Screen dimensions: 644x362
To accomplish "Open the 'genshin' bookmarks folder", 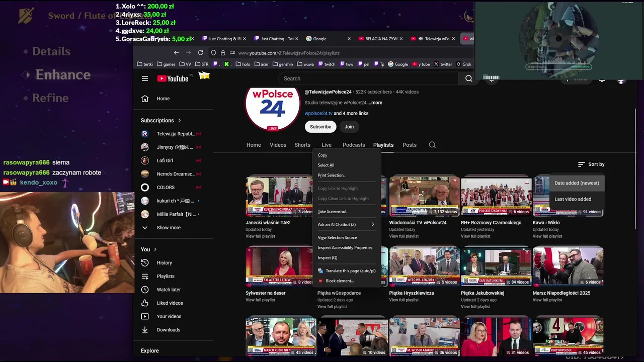I will click(283, 64).
